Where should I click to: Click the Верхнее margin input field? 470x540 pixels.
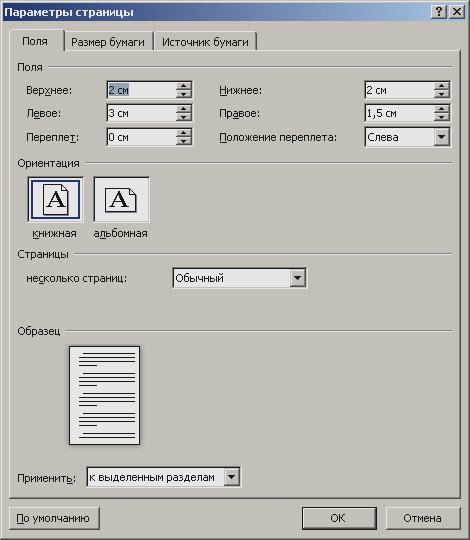(x=142, y=90)
